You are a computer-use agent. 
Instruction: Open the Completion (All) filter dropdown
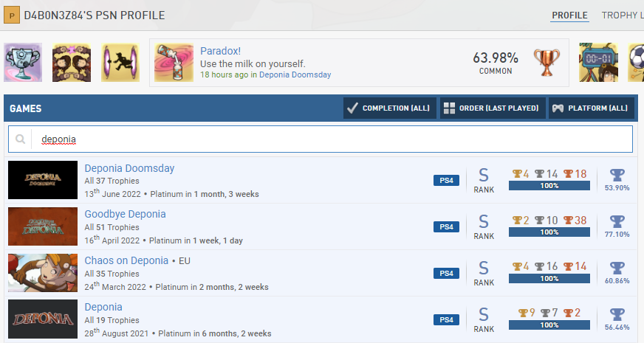coord(390,108)
